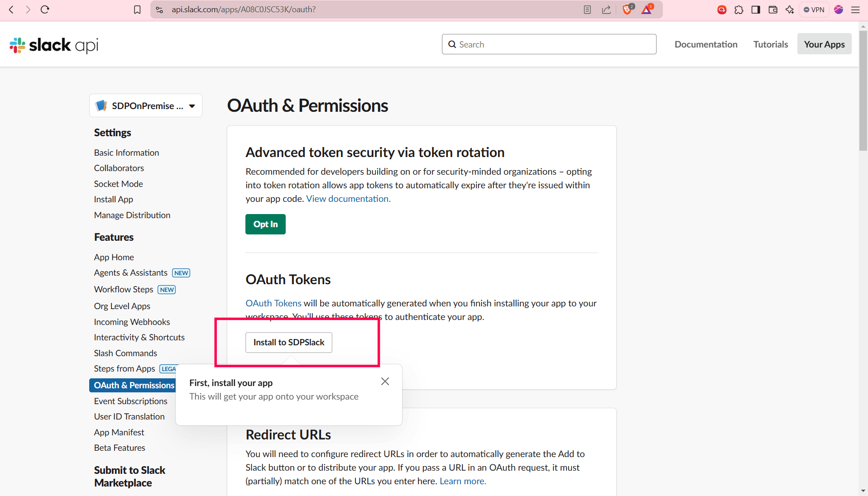
Task: Open Leo AI sparkle icon
Action: (x=790, y=10)
